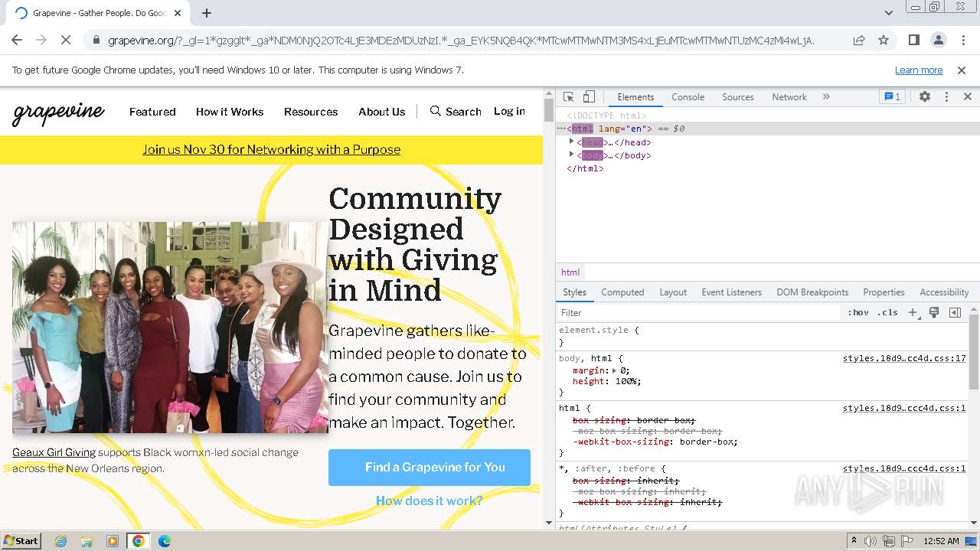Screen dimensions: 980x551
Task: Go back in Chrome browser
Action: point(17,40)
